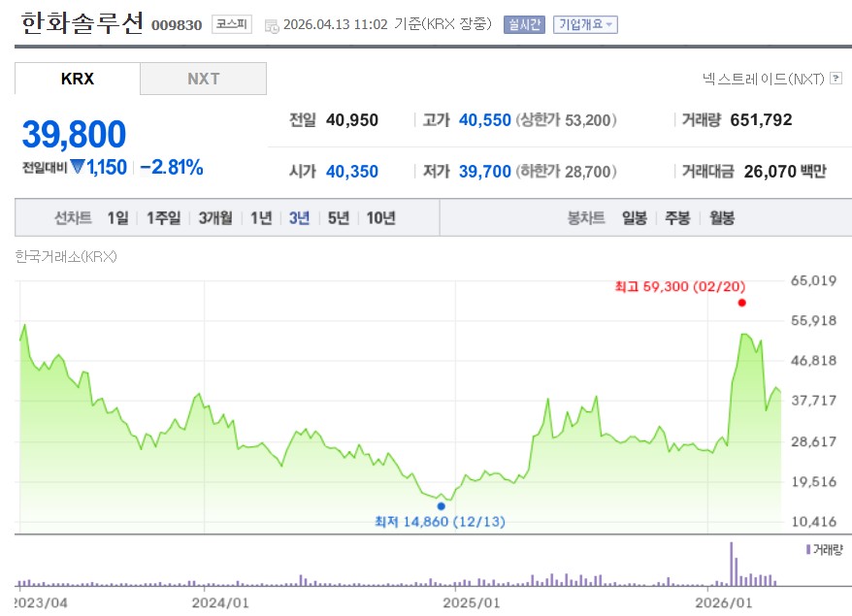Select the 1일 line chart period
Screen dimensions: 852x616
point(118,218)
